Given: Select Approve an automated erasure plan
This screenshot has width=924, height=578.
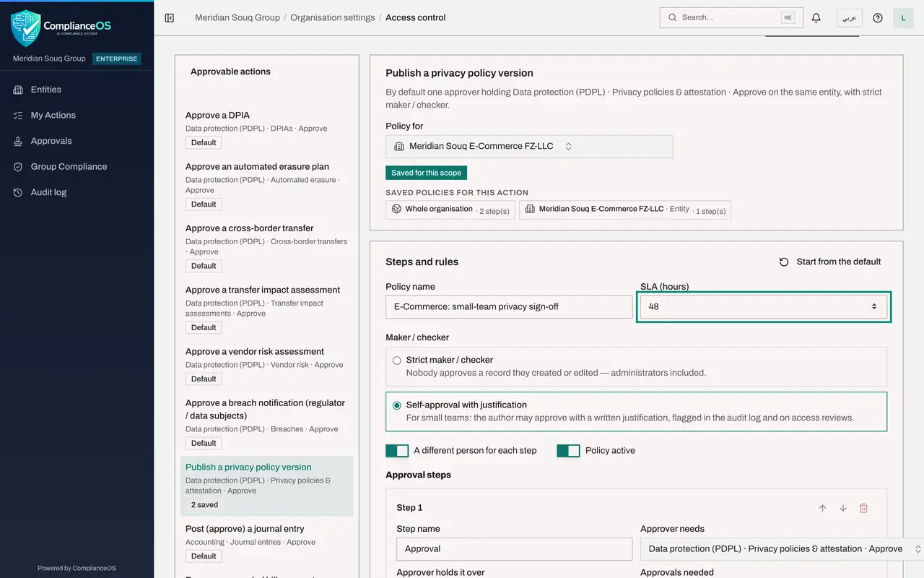Looking at the screenshot, I should pyautogui.click(x=266, y=186).
